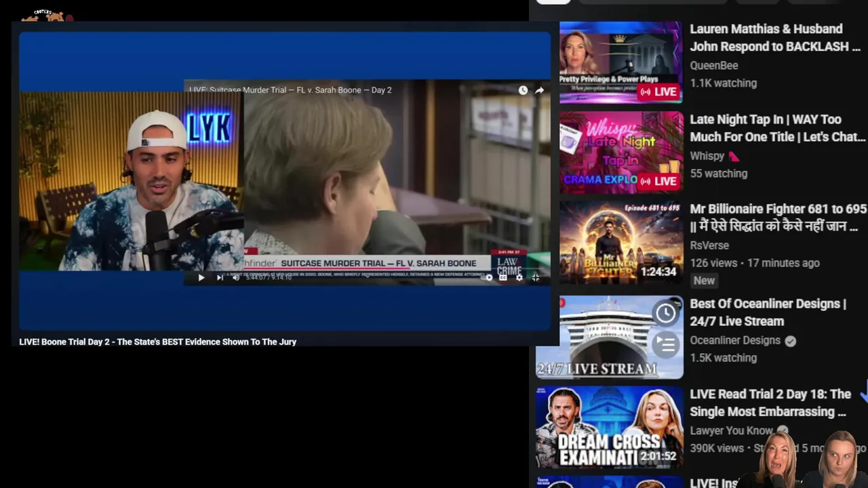The image size is (868, 488).
Task: Click red LIVE badge on Whispy thumbnail
Action: tap(659, 181)
